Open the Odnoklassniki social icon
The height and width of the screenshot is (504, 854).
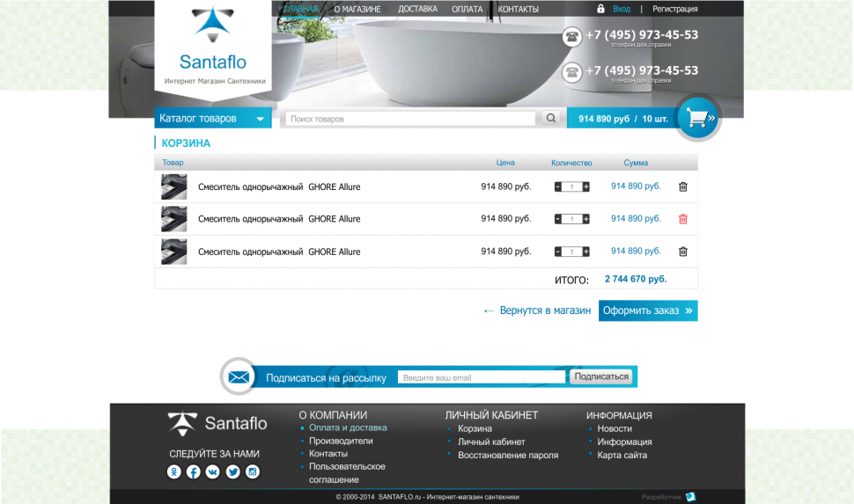pos(173,471)
